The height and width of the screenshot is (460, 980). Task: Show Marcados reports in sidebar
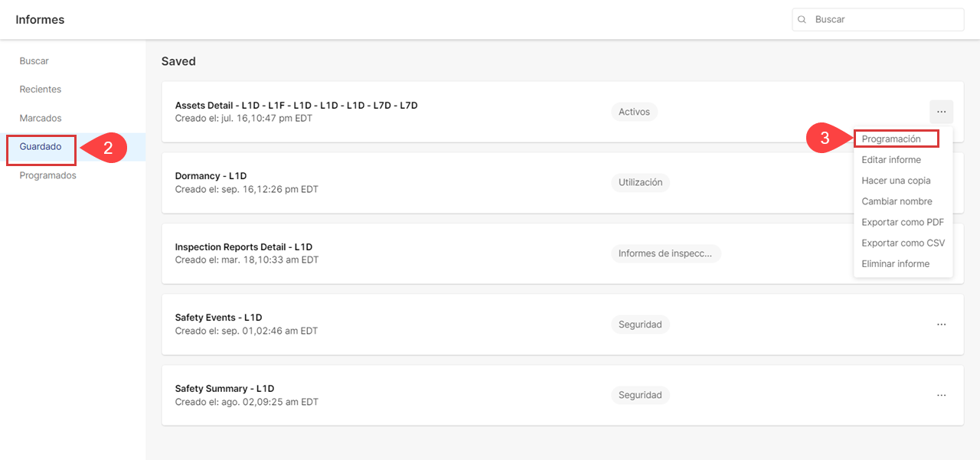click(x=41, y=119)
